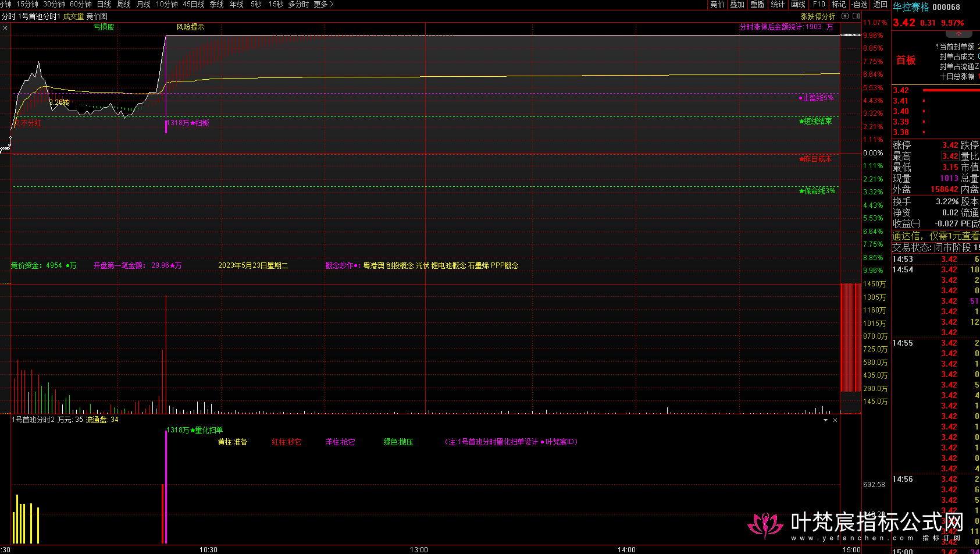Switch to the 15秒 tick chart
This screenshot has height=554, width=980.
pos(276,4)
